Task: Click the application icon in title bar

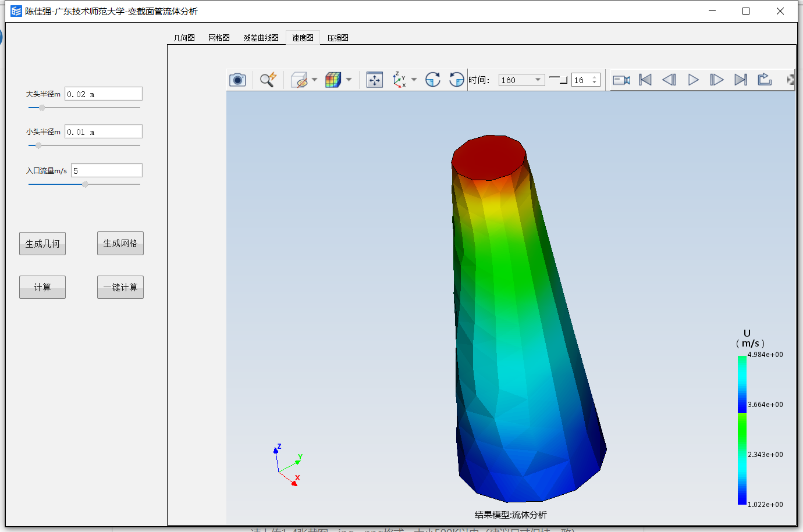Action: [16, 11]
